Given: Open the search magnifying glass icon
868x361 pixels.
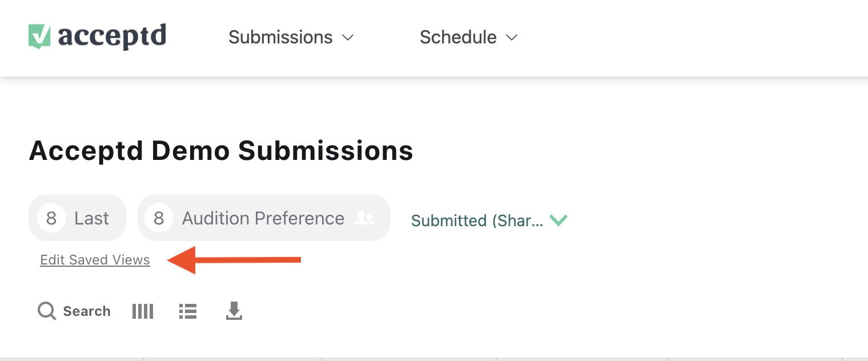Looking at the screenshot, I should (47, 311).
